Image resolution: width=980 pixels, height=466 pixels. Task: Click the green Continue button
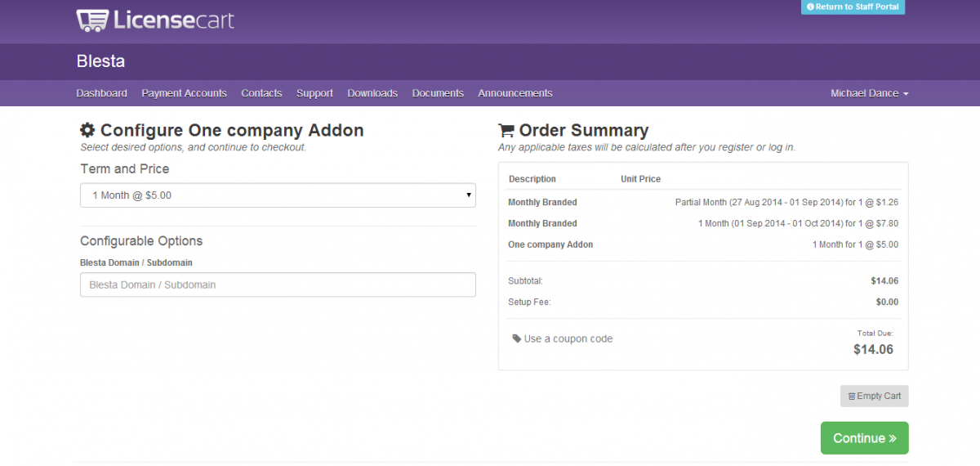pyautogui.click(x=864, y=438)
